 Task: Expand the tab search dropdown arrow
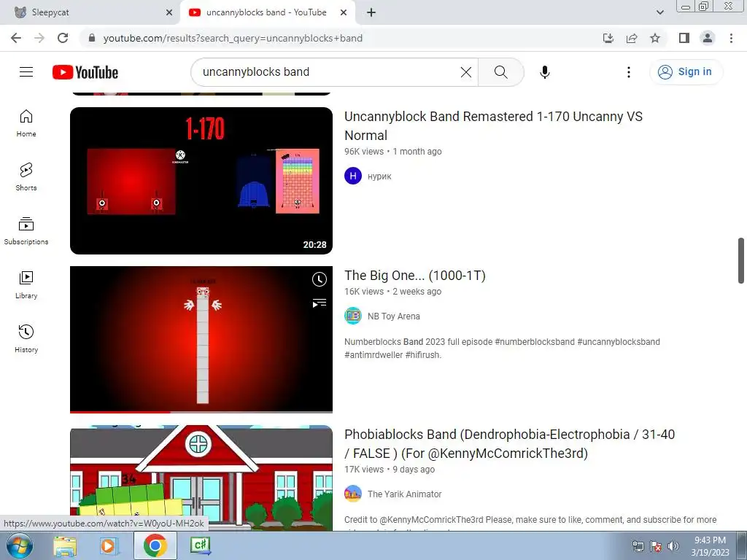pos(659,12)
